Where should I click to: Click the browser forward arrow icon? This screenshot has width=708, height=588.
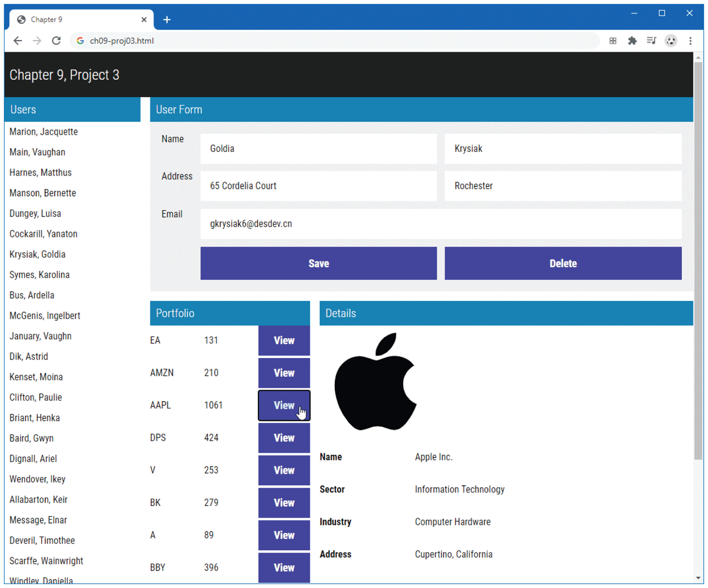[x=37, y=41]
